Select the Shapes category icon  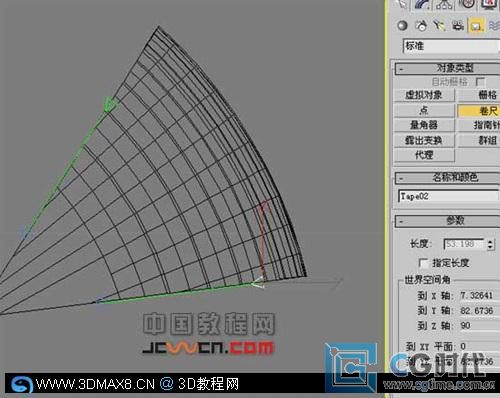[421, 26]
